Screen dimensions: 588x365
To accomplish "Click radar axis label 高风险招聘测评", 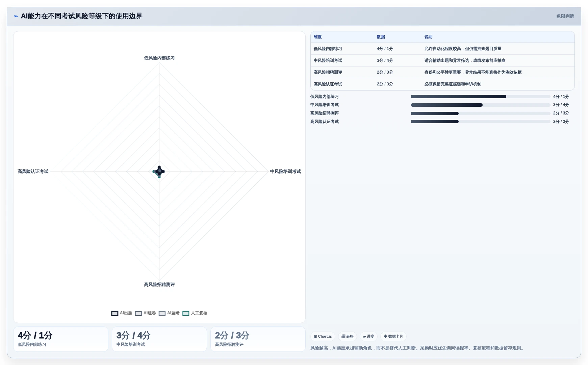I will (159, 285).
